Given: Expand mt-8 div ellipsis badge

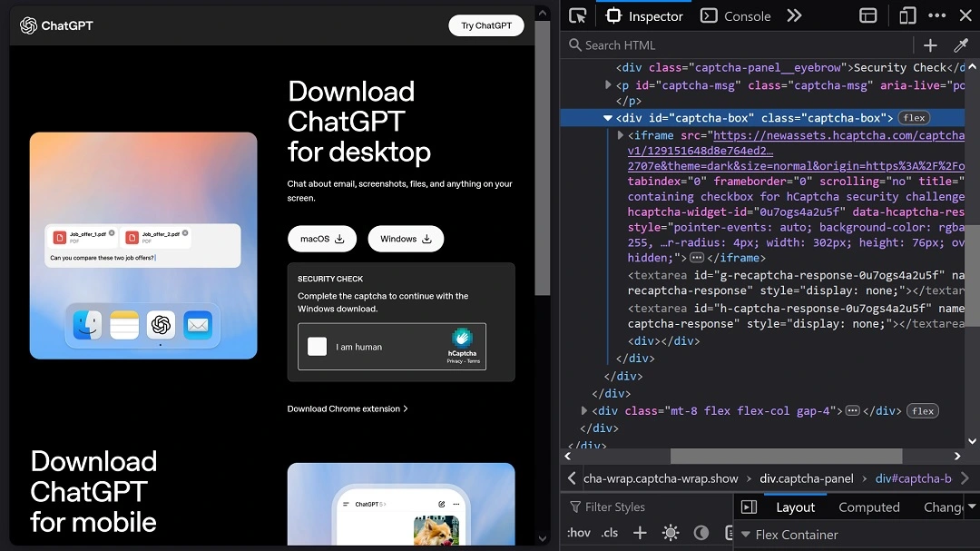Looking at the screenshot, I should [852, 411].
